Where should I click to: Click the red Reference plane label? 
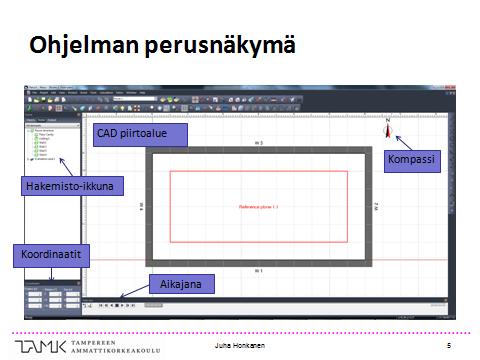coord(258,207)
